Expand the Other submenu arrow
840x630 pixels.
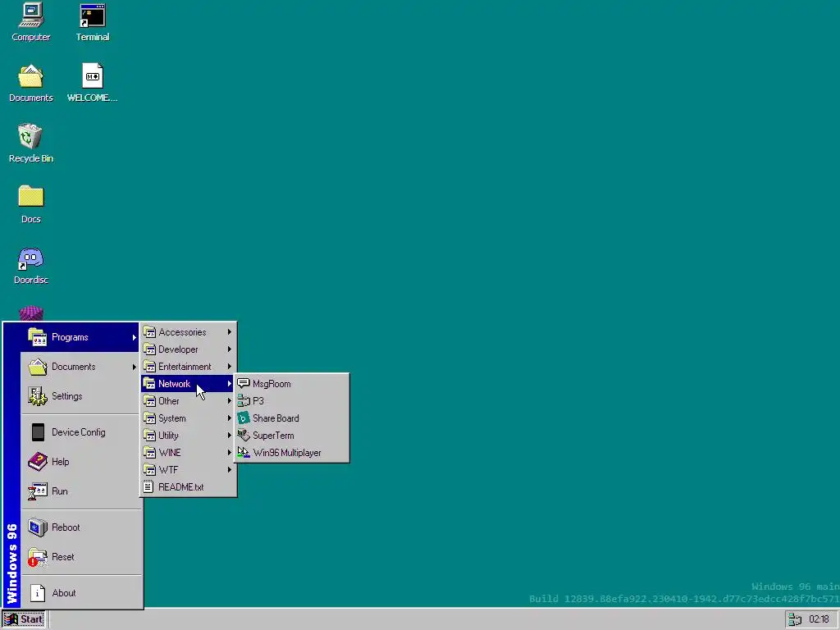coord(230,400)
